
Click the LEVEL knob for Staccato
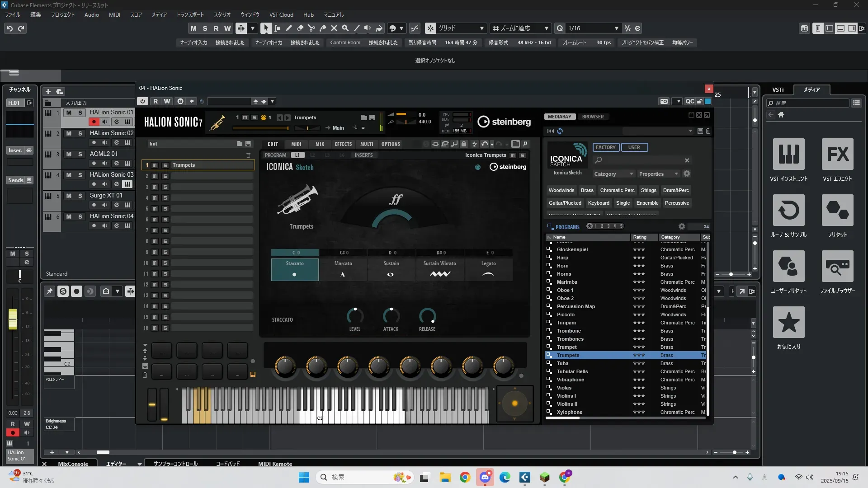click(x=354, y=316)
